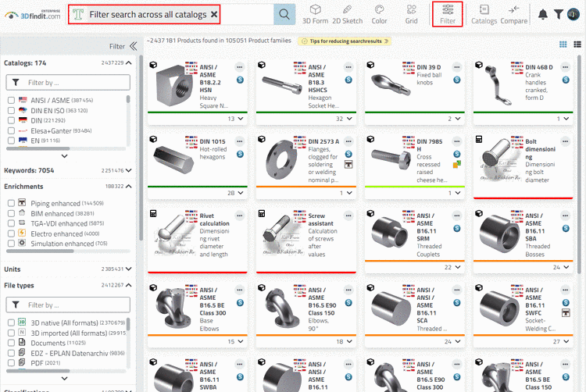This screenshot has width=586, height=392.
Task: Enable Piping enhanced filter
Action: click(x=11, y=203)
